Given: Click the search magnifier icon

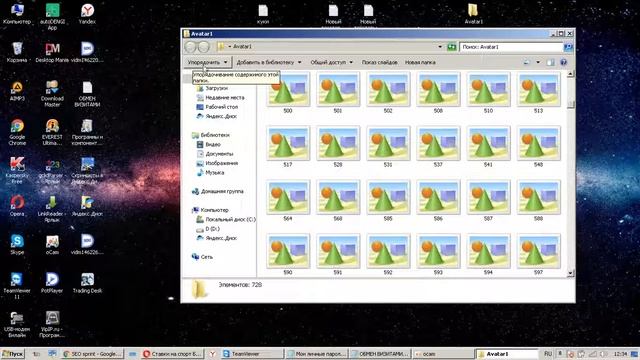Looking at the screenshot, I should pyautogui.click(x=568, y=47).
